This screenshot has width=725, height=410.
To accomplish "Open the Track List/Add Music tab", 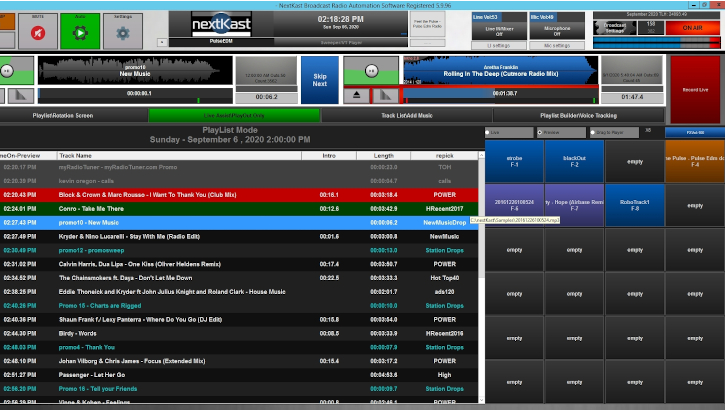I will click(407, 116).
